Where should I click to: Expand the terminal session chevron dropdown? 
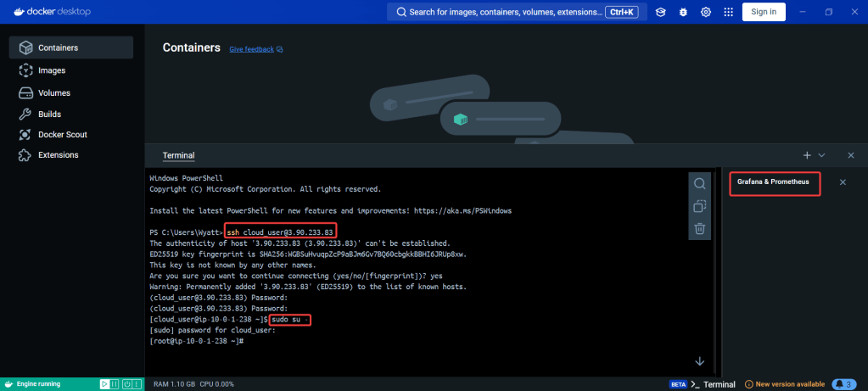click(821, 156)
